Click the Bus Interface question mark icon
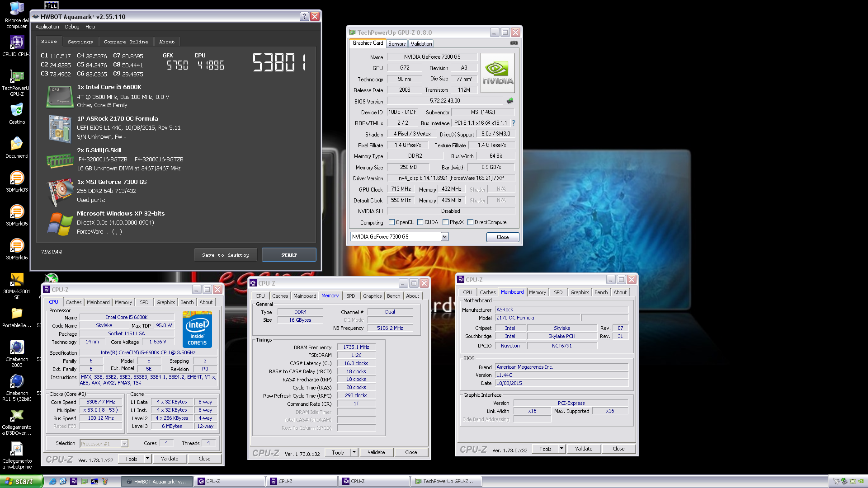Viewport: 868px width, 488px height. point(513,123)
